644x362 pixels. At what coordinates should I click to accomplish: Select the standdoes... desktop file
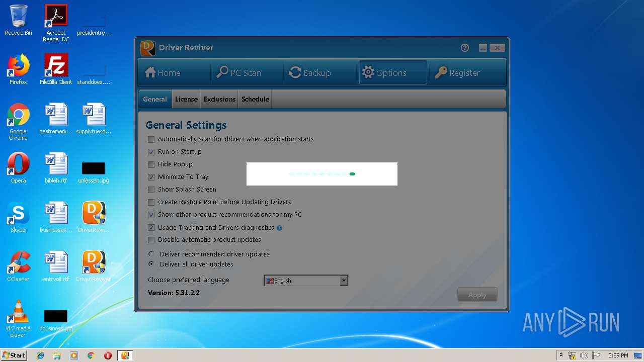(x=94, y=74)
